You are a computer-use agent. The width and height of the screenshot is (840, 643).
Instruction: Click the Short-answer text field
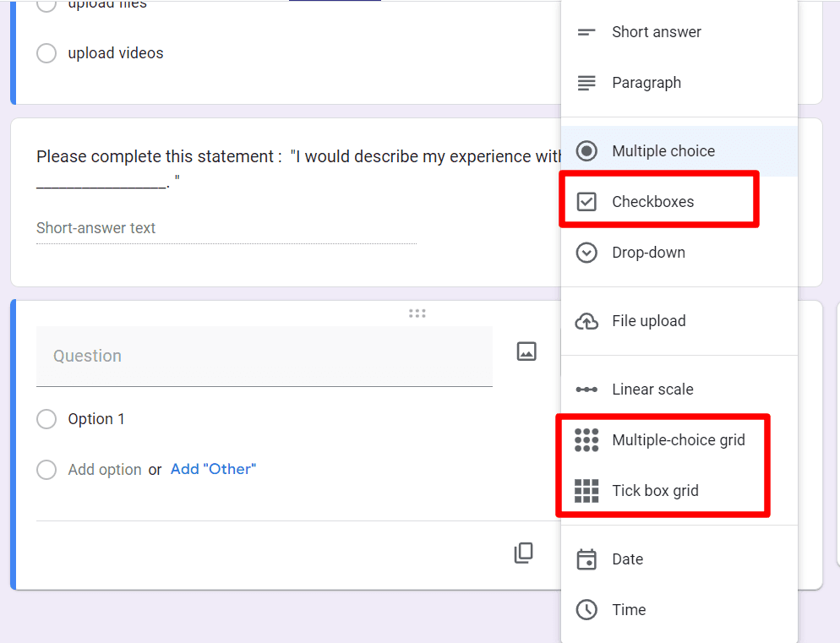[226, 229]
